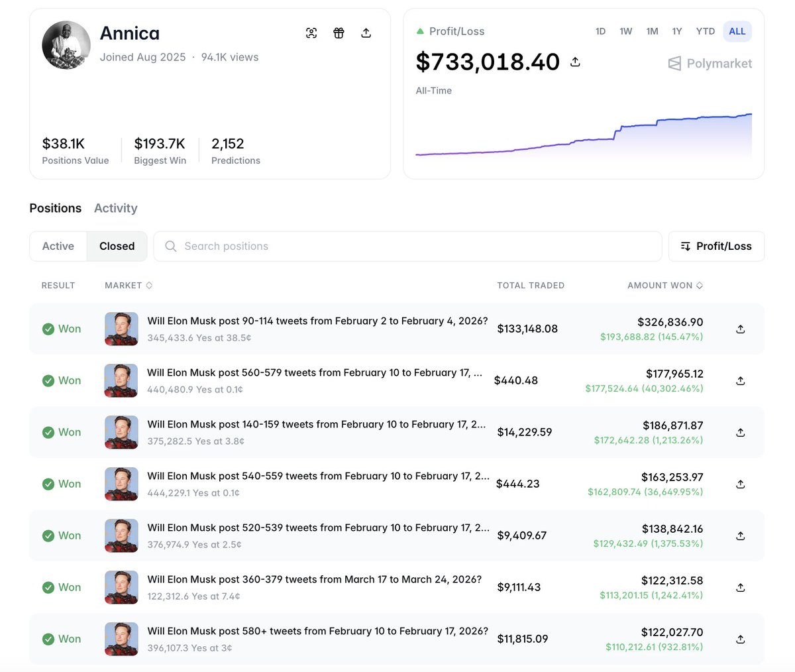This screenshot has height=672, width=795.
Task: Click the $133,148.08 total traded value
Action: pyautogui.click(x=527, y=329)
